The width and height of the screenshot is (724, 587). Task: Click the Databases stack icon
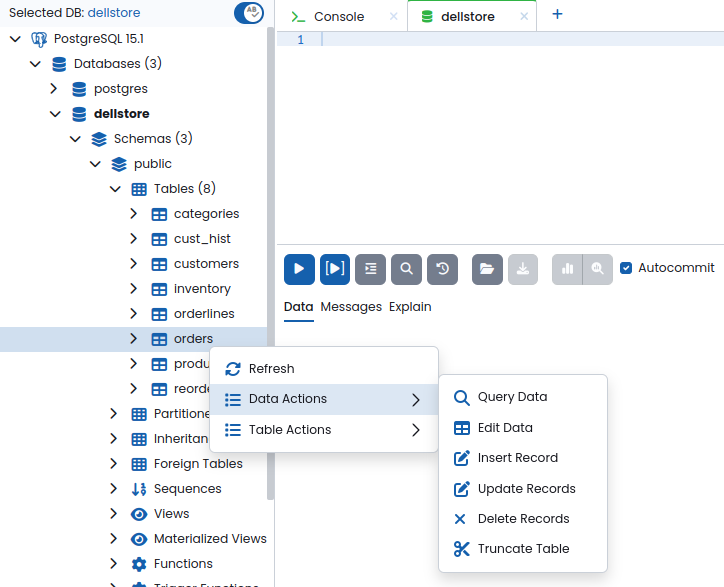pos(59,64)
